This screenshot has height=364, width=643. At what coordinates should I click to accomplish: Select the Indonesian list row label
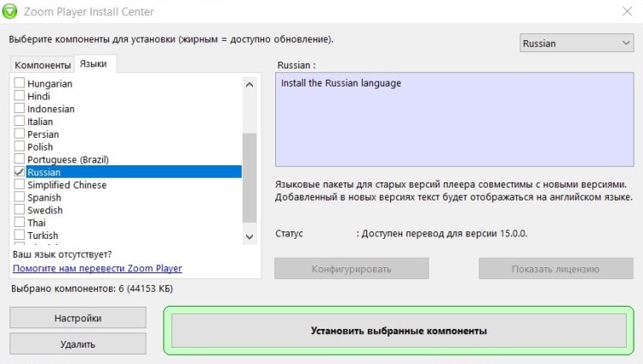(x=51, y=109)
